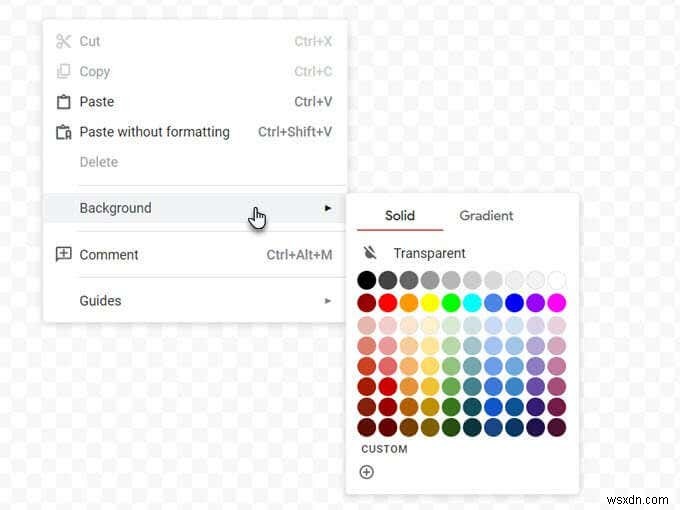Click the Paste without formatting icon
Screen dimensions: 680x510
[64, 132]
